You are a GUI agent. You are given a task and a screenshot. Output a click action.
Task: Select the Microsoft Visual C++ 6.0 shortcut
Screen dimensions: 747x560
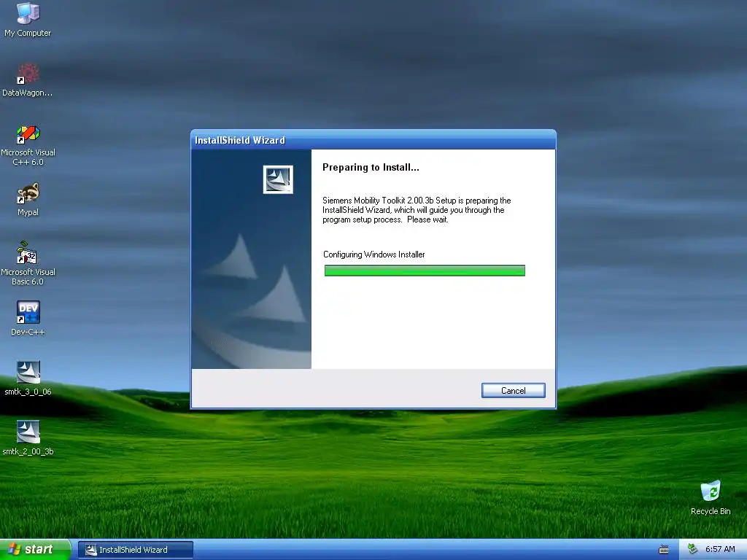(x=28, y=145)
